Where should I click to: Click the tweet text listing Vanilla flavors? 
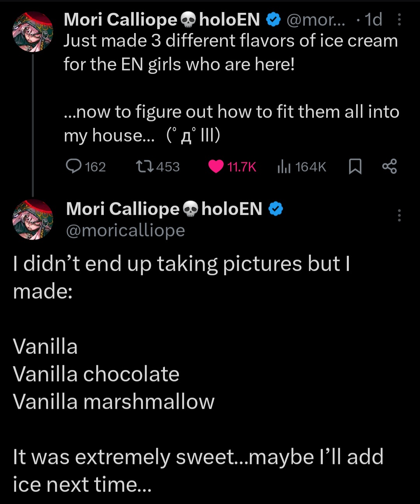(x=114, y=374)
